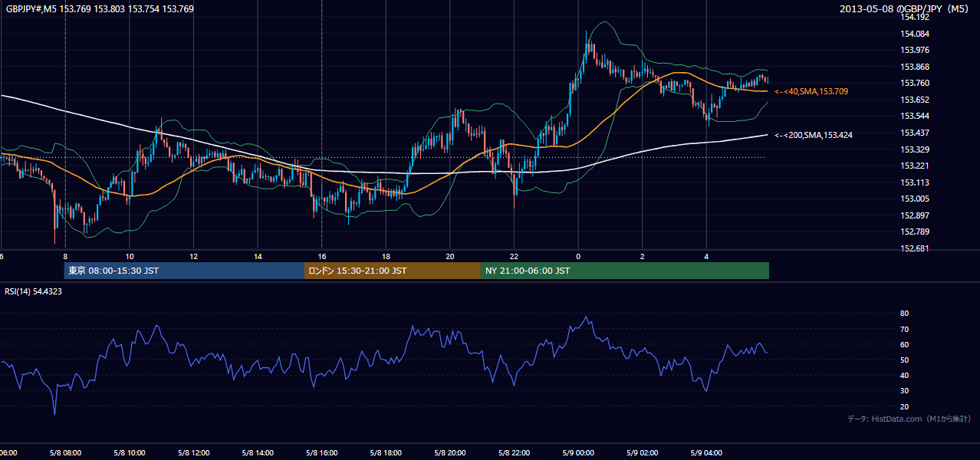Click the 5/8 16:00 bottom time label
Screen dimensions: 980x460
[321, 453]
